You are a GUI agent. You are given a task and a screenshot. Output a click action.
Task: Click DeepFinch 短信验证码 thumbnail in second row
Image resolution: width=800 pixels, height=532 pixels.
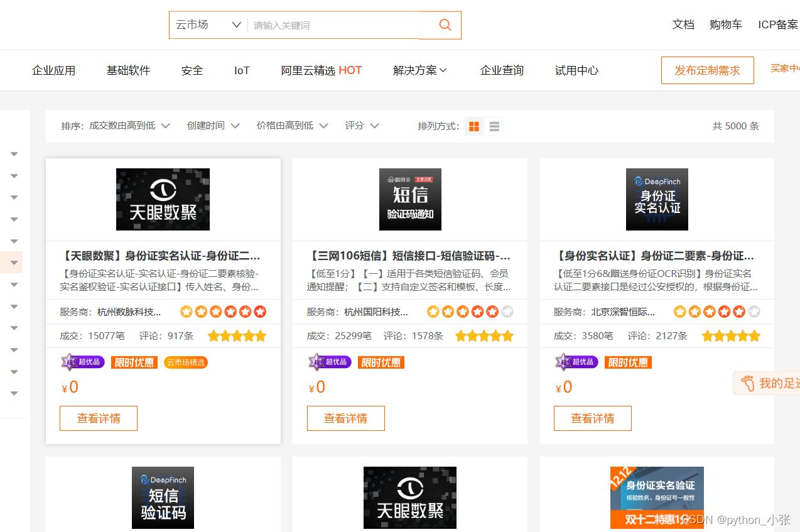point(163,497)
